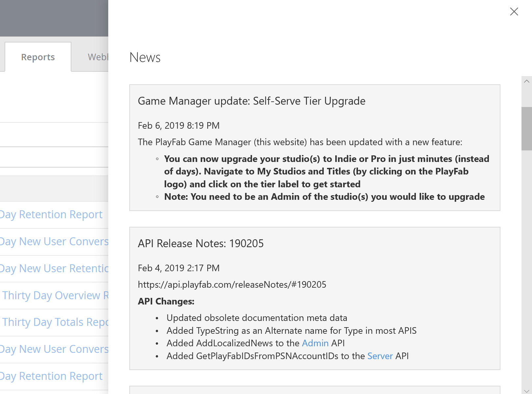Click 'The PlayFab Game Manager (this website)' sentence
The width and height of the screenshot is (532, 394).
(x=300, y=142)
